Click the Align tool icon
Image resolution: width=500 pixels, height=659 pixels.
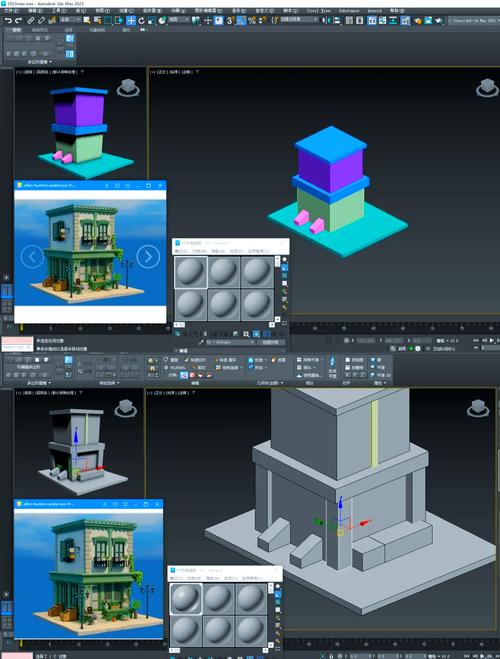(x=337, y=20)
